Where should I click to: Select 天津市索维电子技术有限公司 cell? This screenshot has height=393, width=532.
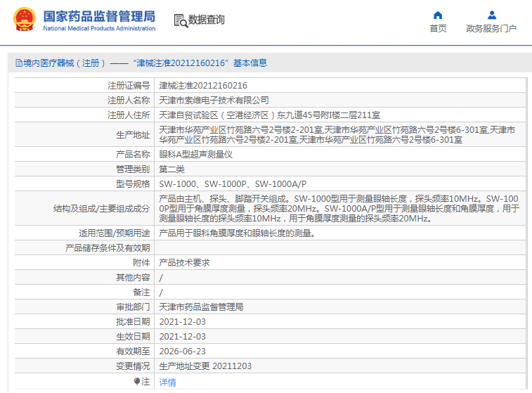point(214,101)
